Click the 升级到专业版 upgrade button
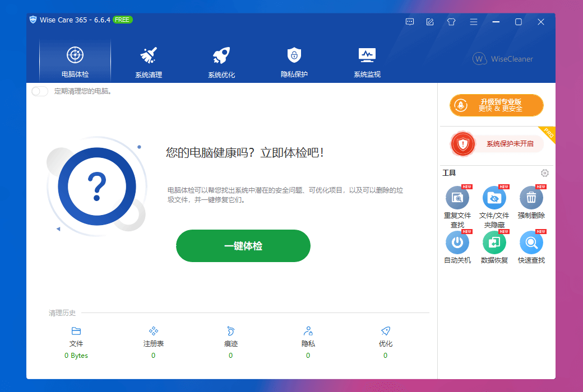583x392 pixels. tap(496, 105)
